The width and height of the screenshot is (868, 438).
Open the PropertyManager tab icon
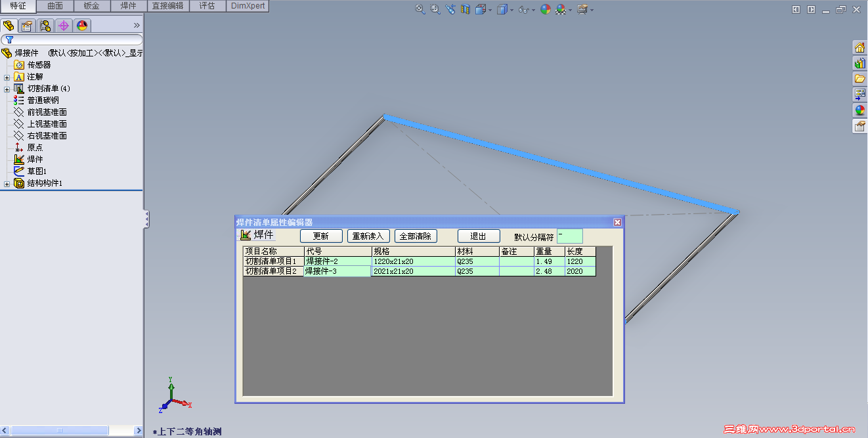[27, 26]
